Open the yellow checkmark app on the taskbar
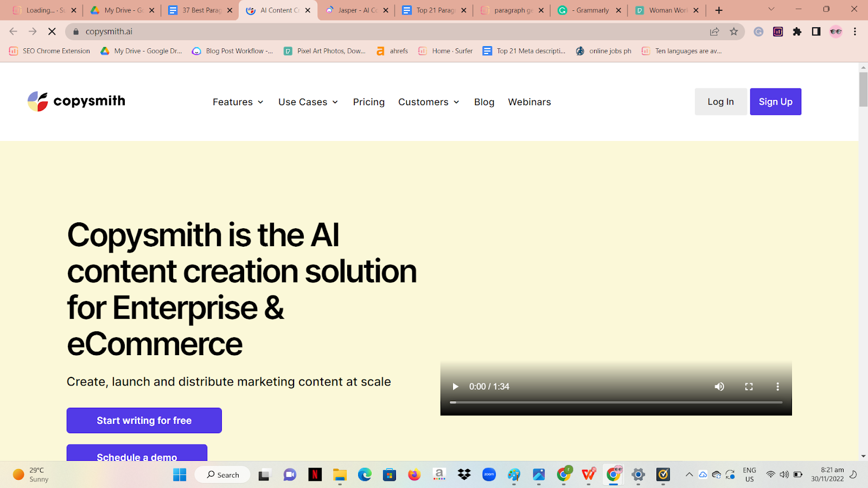868x488 pixels. pos(663,475)
